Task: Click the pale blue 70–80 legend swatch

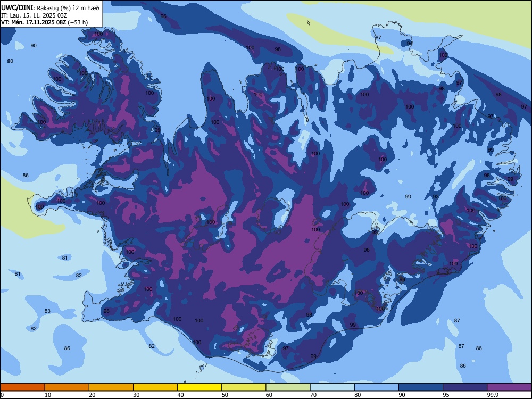Action: pos(332,387)
